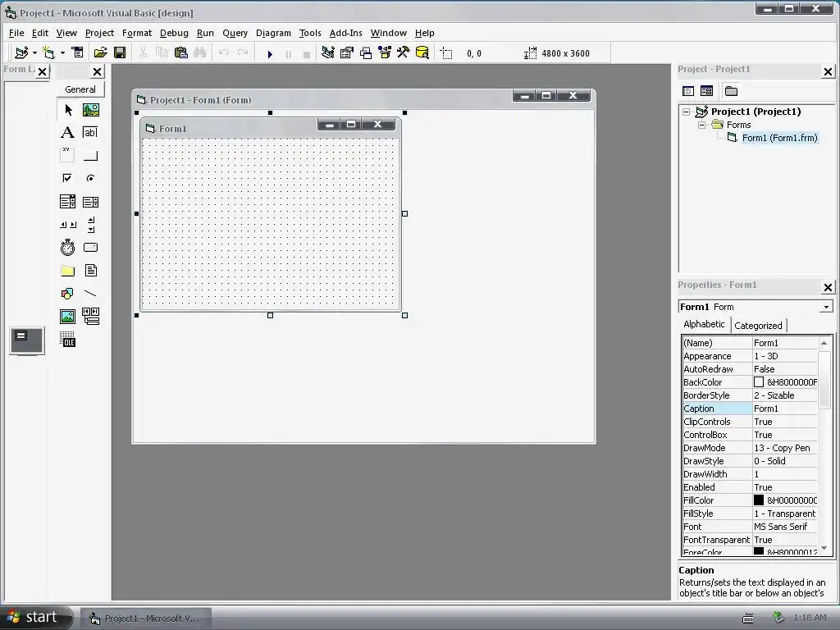Click the Windows start button
Viewport: 840px width, 630px height.
click(35, 617)
